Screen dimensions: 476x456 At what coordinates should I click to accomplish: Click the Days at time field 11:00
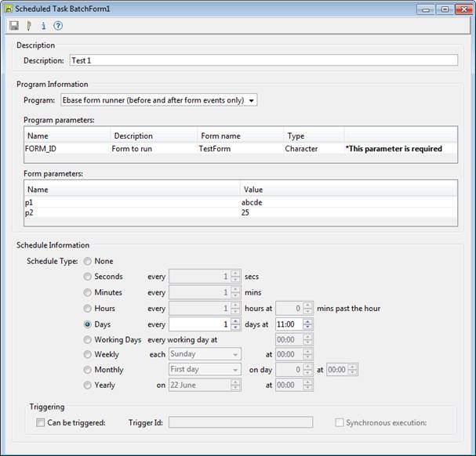point(287,324)
